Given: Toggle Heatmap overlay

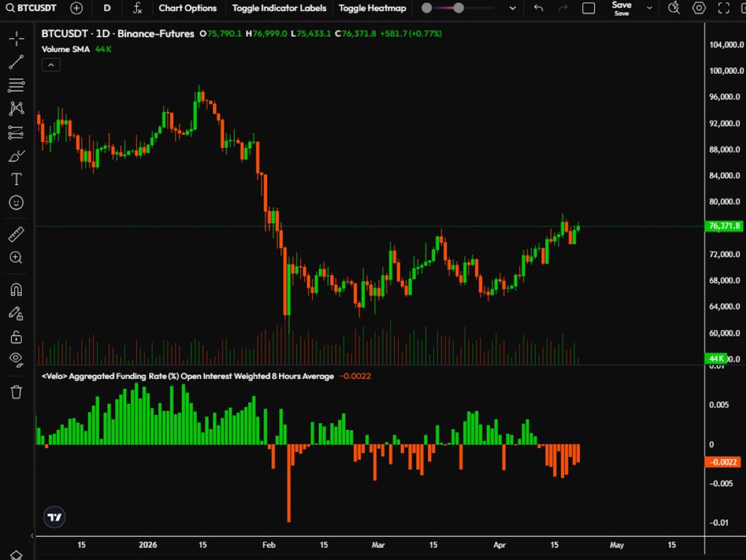Looking at the screenshot, I should pyautogui.click(x=372, y=8).
